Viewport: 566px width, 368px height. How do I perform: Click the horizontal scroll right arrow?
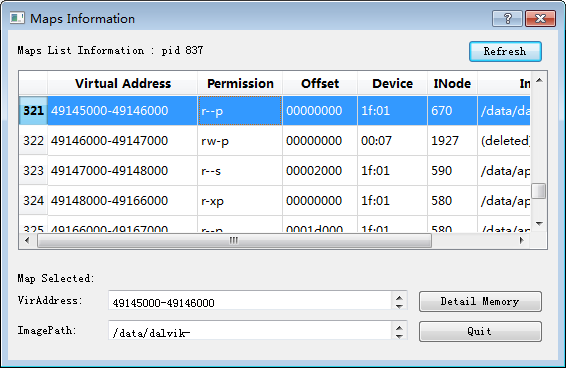point(522,240)
